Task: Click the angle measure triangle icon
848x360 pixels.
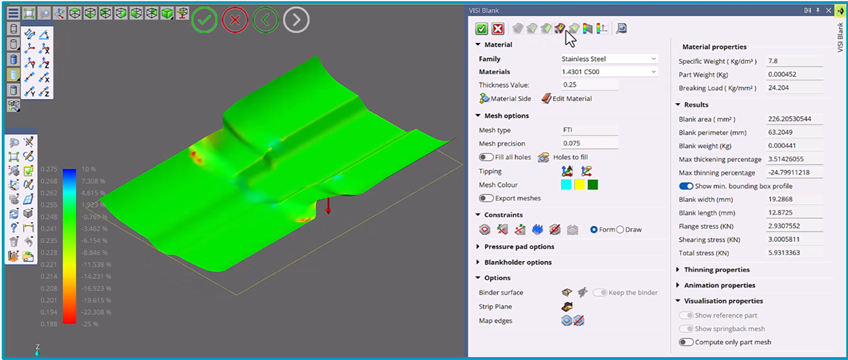Action: click(45, 35)
